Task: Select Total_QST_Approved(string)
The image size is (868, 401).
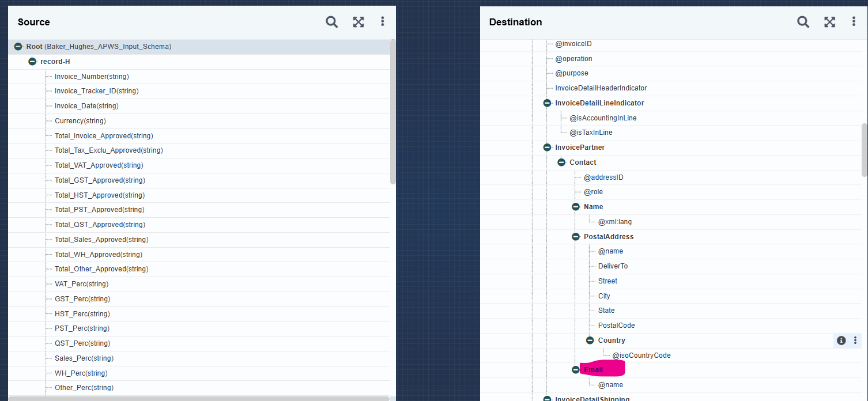Action: click(x=100, y=225)
